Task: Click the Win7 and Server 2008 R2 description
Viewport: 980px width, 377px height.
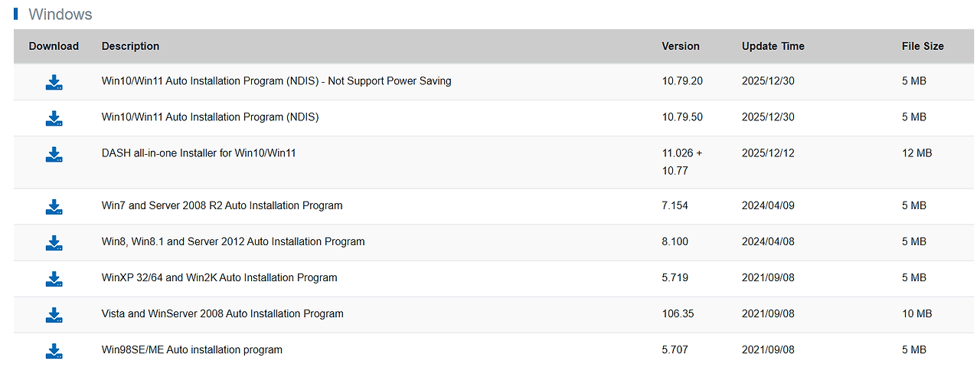Action: click(222, 205)
